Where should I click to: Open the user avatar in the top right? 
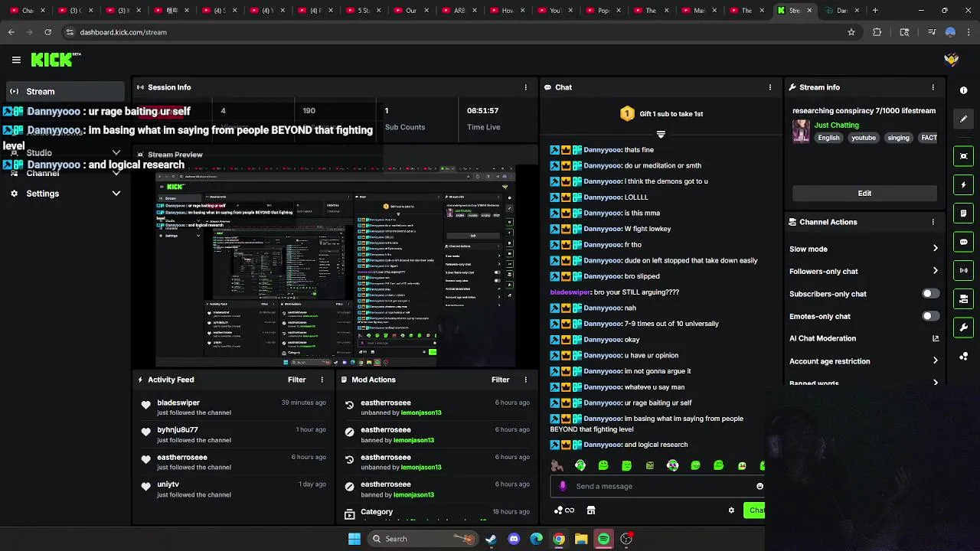[x=952, y=60]
